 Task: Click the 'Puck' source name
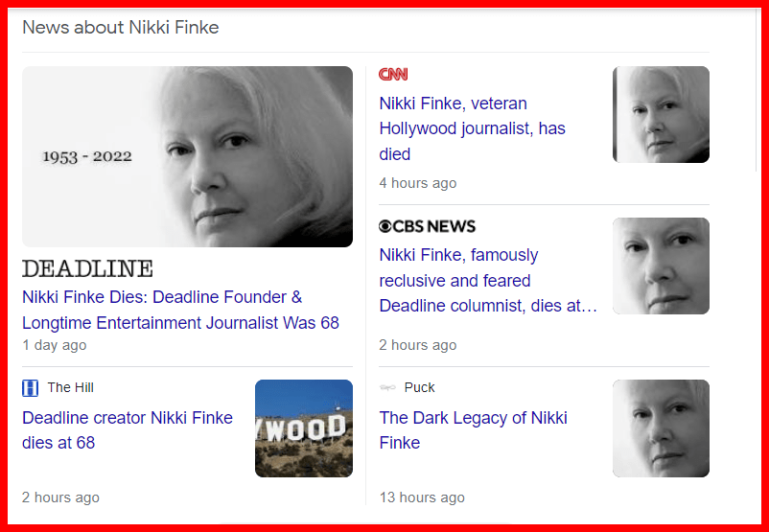(419, 387)
